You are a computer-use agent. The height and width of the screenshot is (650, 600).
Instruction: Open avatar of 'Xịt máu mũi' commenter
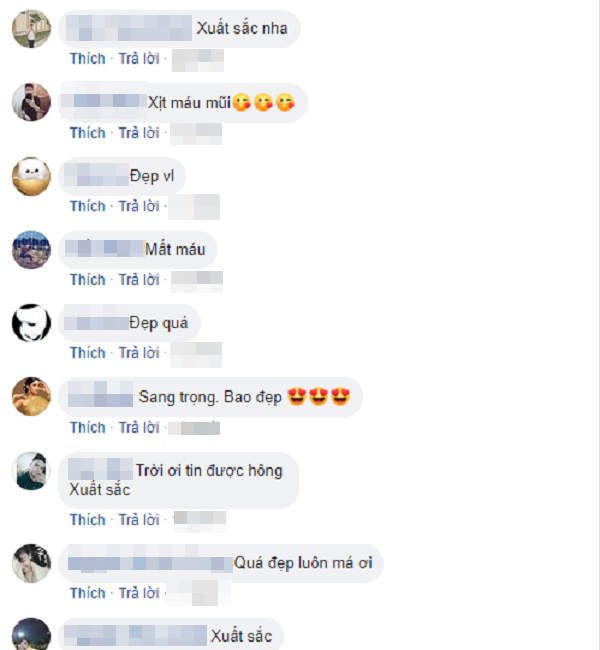click(32, 102)
